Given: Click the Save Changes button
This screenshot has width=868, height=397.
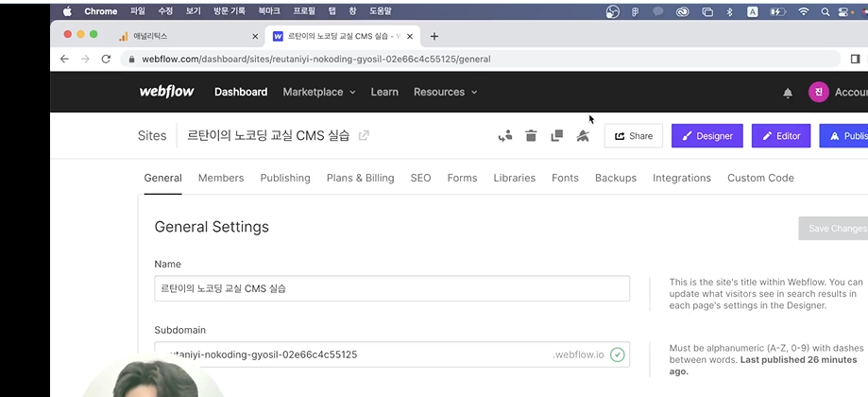Looking at the screenshot, I should 833,228.
